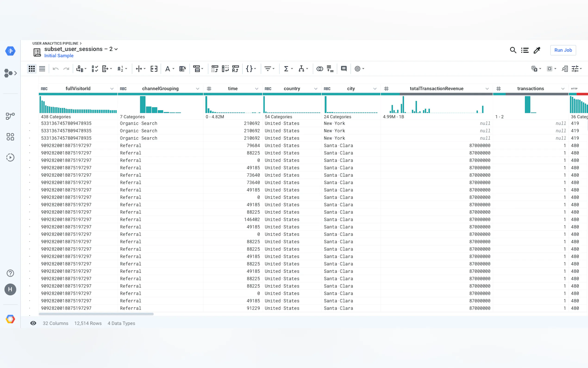This screenshot has height=368, width=588.
Task: Open the Cloud Dataprep home logo
Action: tap(10, 51)
